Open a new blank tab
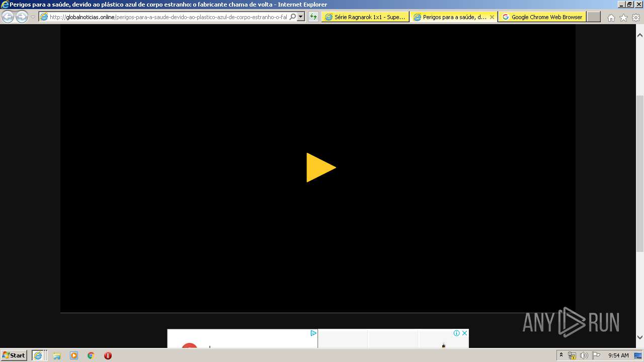Viewport: 644px width, 362px height. tap(594, 17)
